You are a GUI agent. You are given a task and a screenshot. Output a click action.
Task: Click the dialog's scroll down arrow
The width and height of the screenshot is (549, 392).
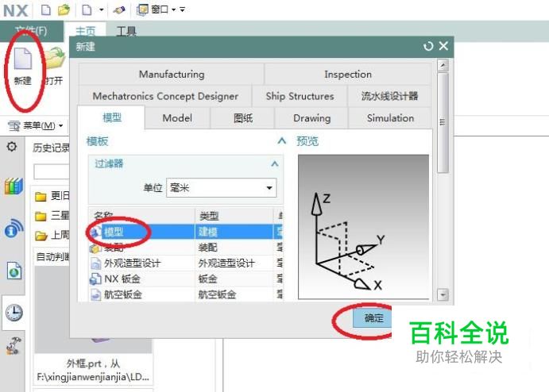pos(443,294)
